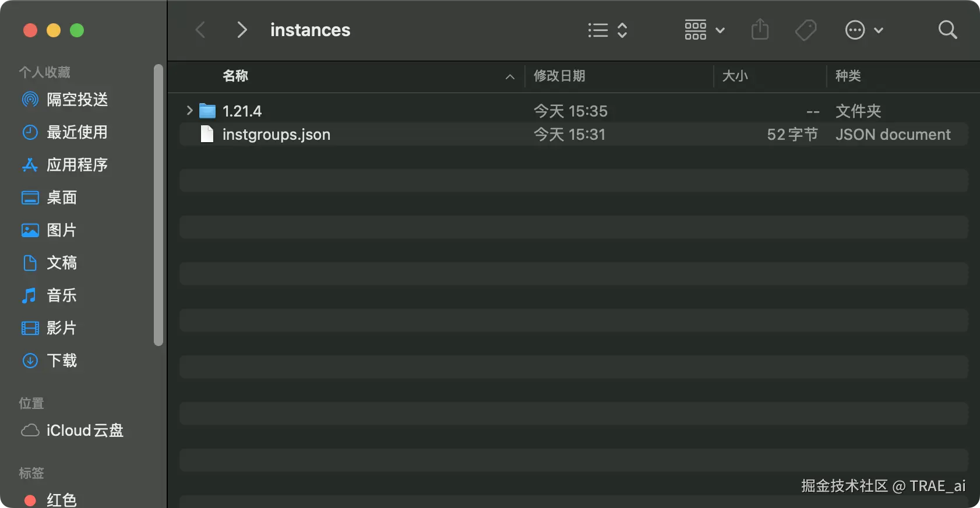Open the group-by options dropdown
The image size is (980, 508).
pos(704,30)
